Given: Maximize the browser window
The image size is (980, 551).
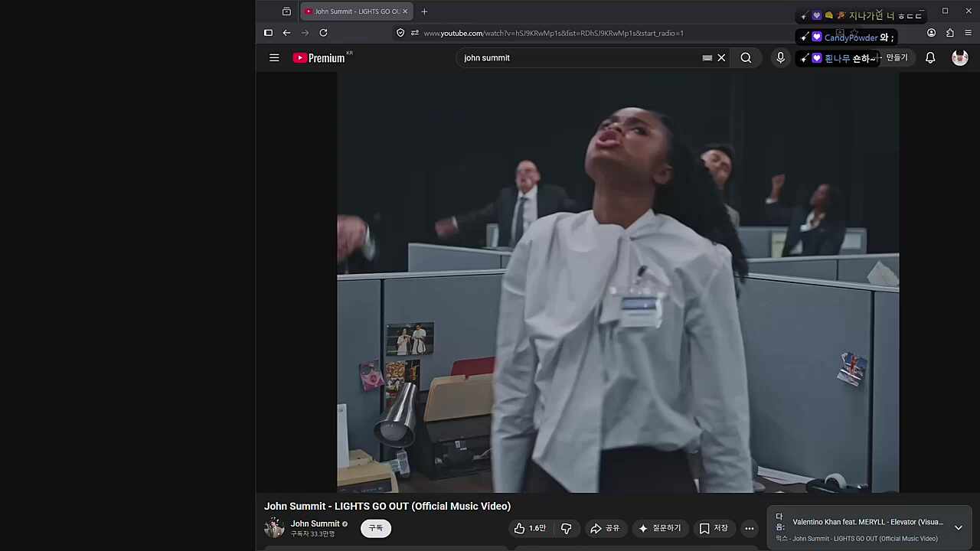Looking at the screenshot, I should 945,11.
